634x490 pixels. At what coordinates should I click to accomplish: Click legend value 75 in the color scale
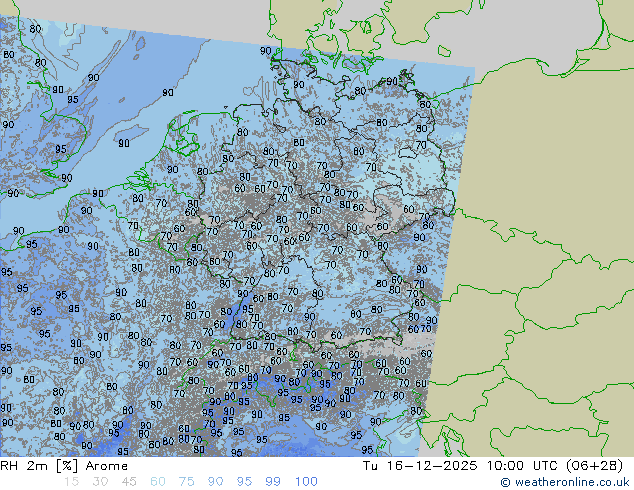click(186, 482)
